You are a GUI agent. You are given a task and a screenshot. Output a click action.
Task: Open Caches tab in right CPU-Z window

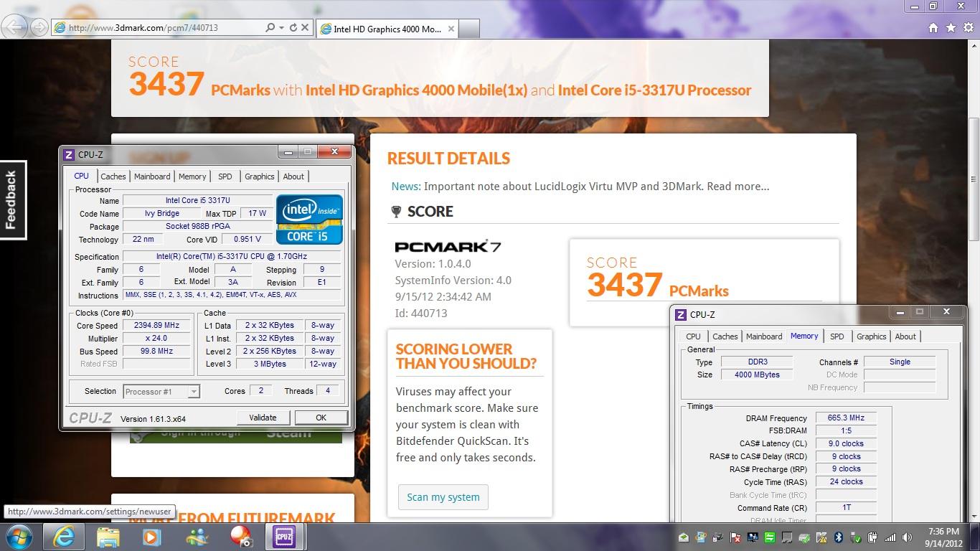[x=725, y=336]
